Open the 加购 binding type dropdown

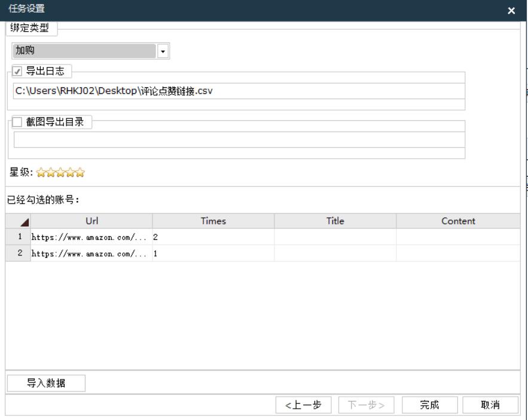click(90, 51)
